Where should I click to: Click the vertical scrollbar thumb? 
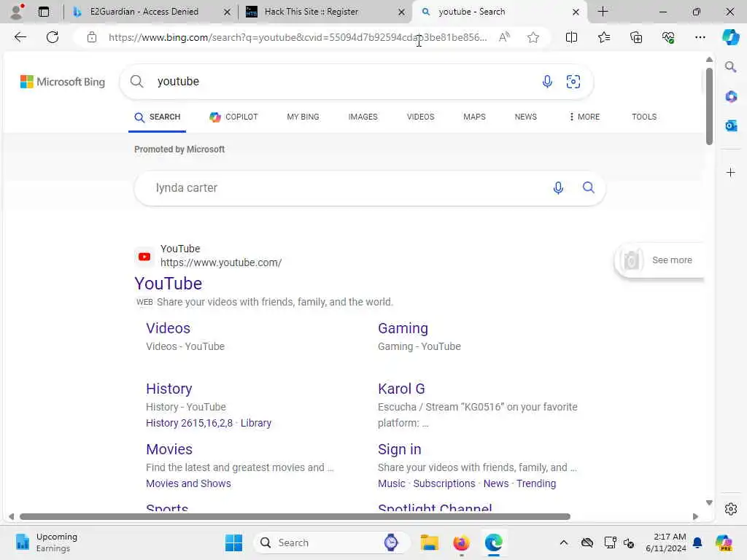click(x=709, y=106)
